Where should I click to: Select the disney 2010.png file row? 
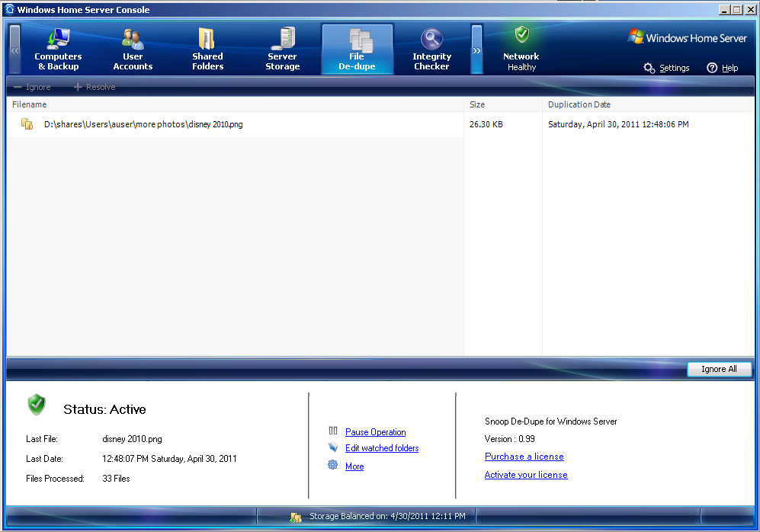point(380,124)
